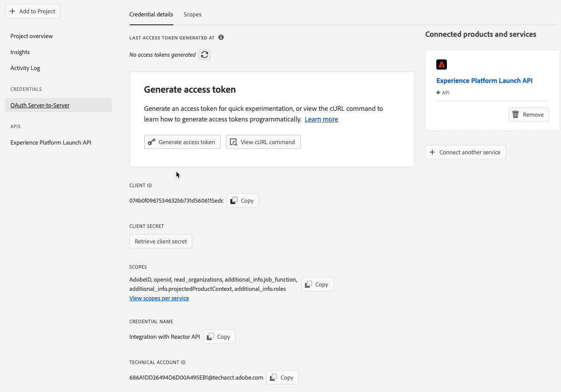The width and height of the screenshot is (561, 392).
Task: Open Experience Platform Launch API card link
Action: [x=484, y=81]
